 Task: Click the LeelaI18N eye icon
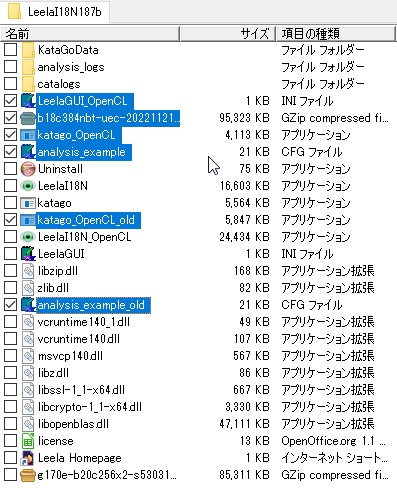(x=28, y=186)
